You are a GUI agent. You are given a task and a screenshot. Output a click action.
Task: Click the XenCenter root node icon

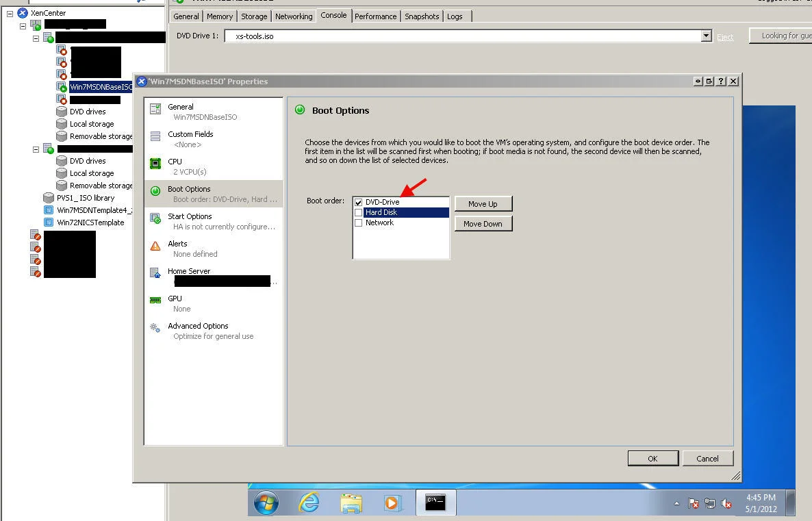[x=23, y=13]
